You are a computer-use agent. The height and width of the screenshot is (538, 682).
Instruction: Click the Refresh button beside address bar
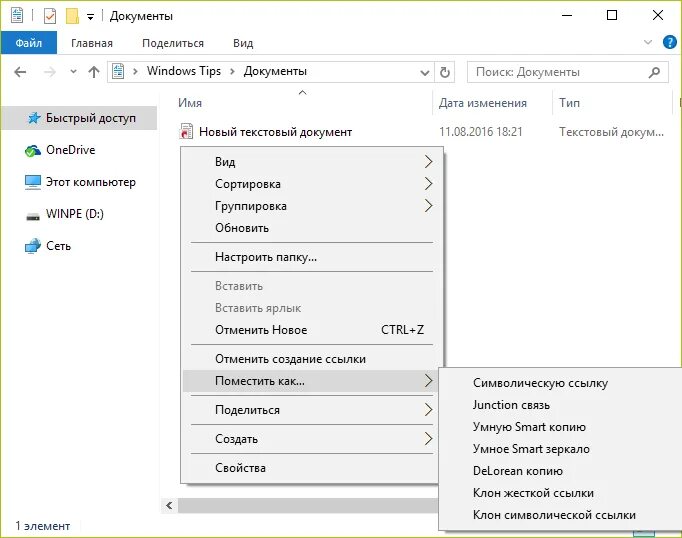(x=445, y=72)
